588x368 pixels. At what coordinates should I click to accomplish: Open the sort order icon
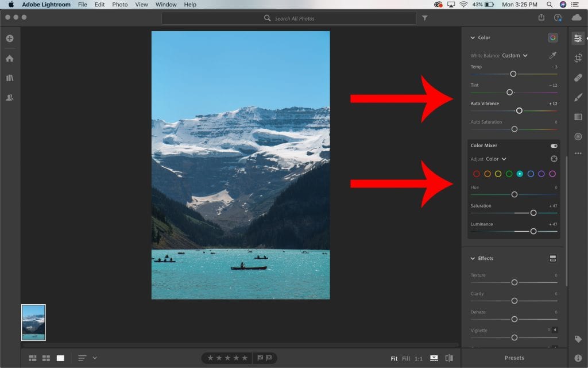click(82, 358)
